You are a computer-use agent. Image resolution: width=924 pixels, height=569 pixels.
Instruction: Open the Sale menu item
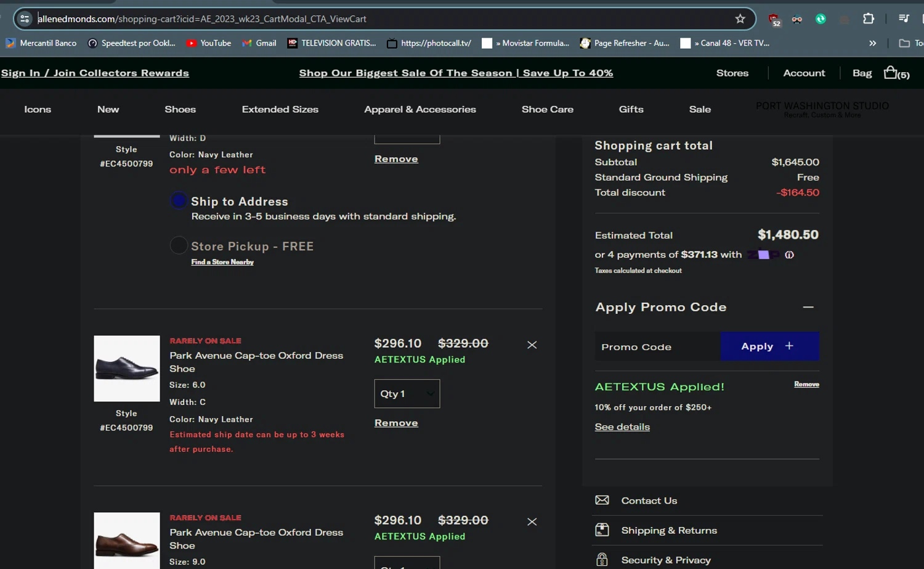point(700,109)
